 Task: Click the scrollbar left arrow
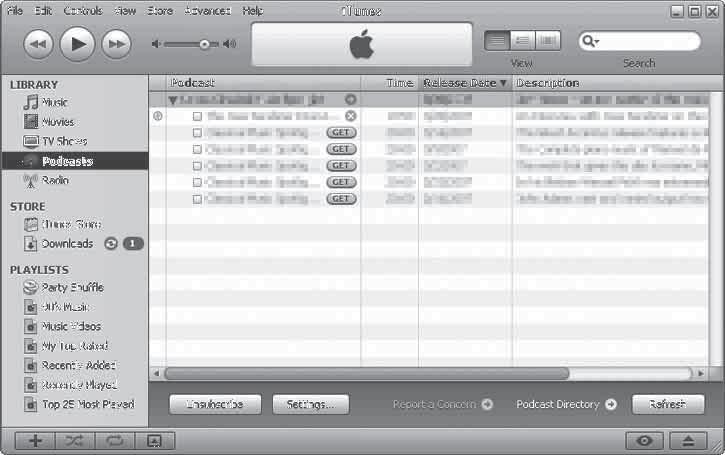pyautogui.click(x=156, y=373)
